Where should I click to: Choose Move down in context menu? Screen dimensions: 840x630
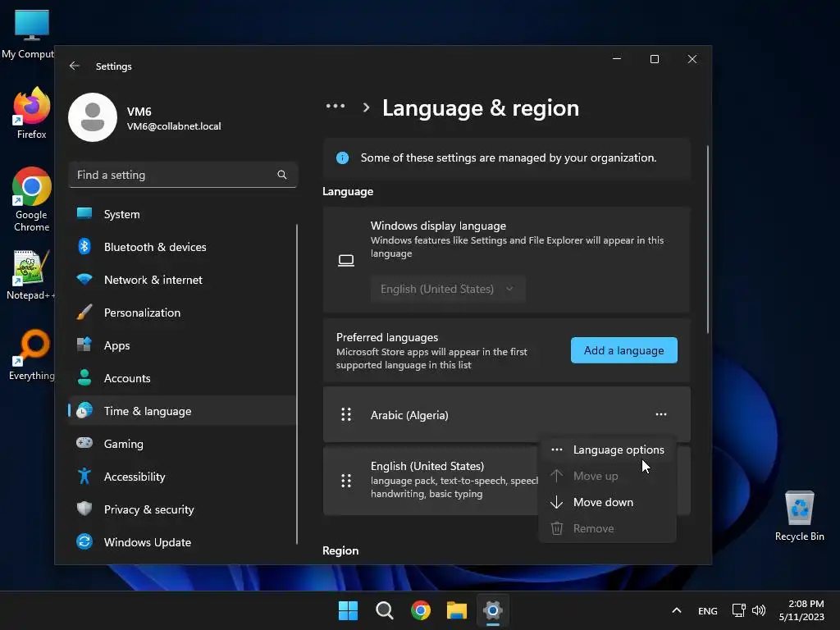coord(607,502)
